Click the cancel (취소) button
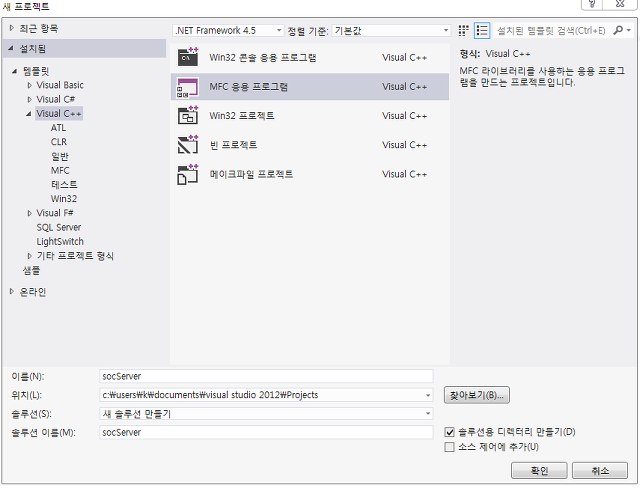Image resolution: width=640 pixels, height=488 pixels. coord(600,471)
